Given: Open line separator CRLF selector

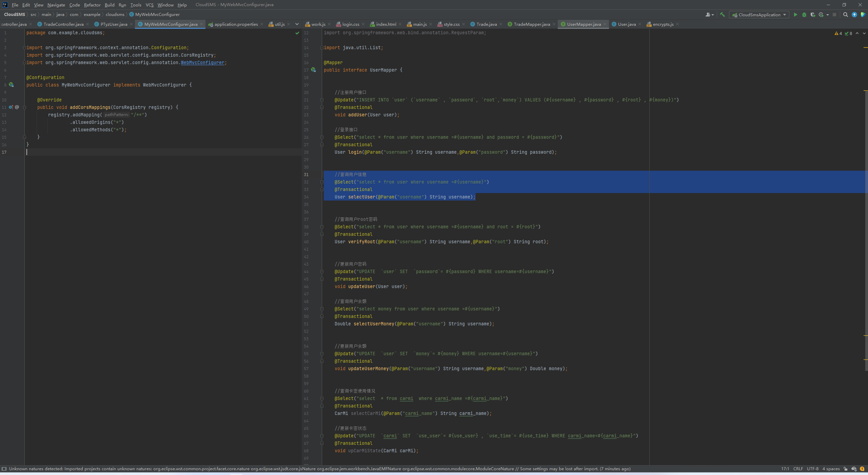Looking at the screenshot, I should click(x=798, y=469).
